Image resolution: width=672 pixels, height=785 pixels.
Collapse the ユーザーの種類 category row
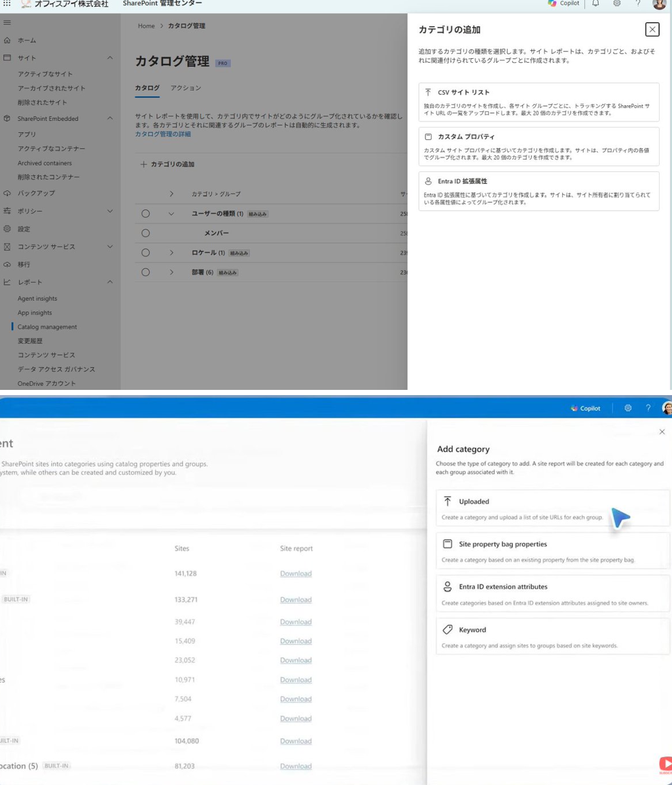pyautogui.click(x=171, y=214)
